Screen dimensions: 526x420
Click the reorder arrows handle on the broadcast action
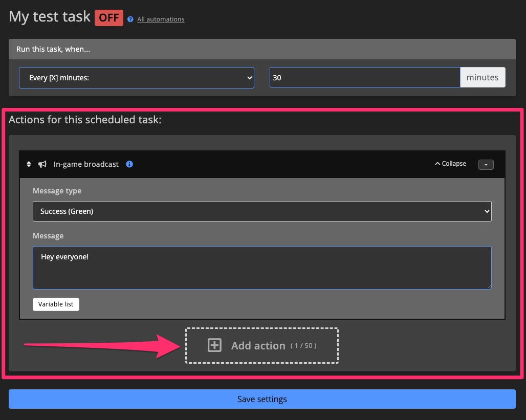click(x=29, y=164)
